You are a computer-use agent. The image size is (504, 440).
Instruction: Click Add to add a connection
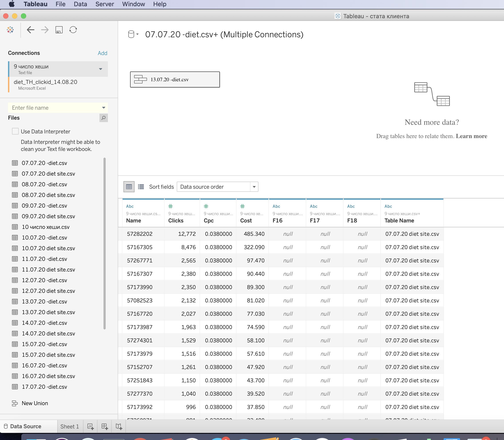click(x=102, y=53)
